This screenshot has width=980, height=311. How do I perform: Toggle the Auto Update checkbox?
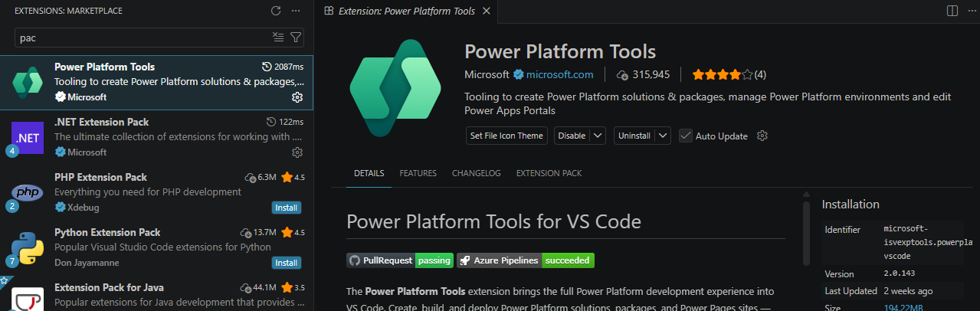pos(685,136)
